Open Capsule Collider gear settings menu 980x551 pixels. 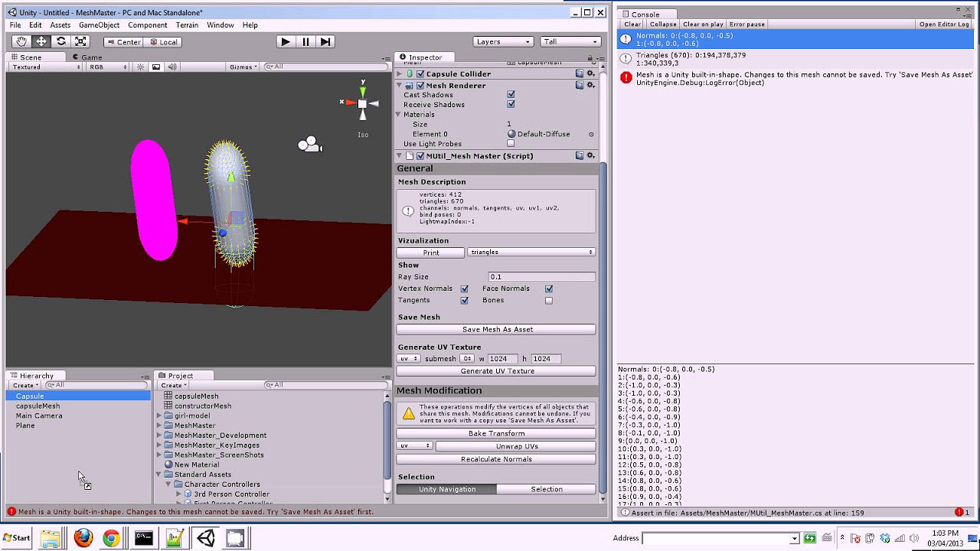(x=590, y=74)
